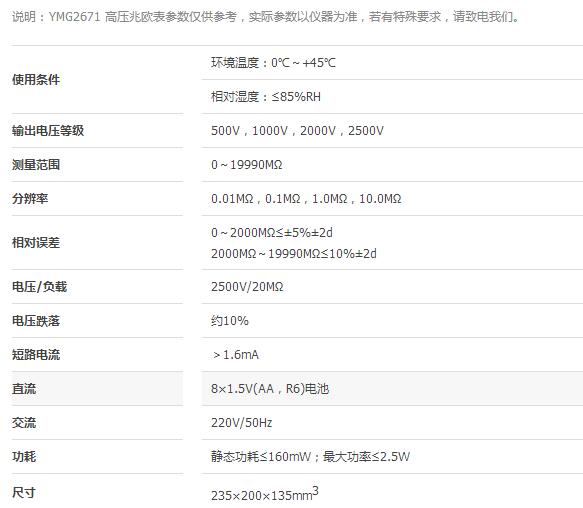583x508 pixels.
Task: Click the 0~2000MΩ≤±5%±2d error line
Action: [x=272, y=232]
